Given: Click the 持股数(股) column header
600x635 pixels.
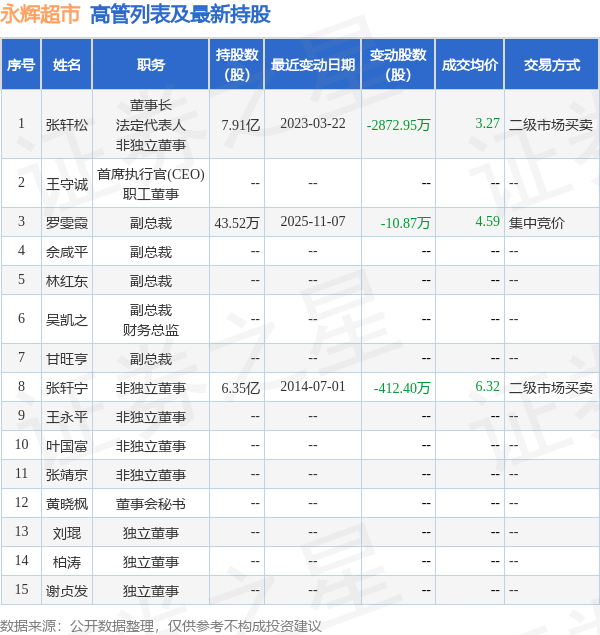Looking at the screenshot, I should click(237, 65).
